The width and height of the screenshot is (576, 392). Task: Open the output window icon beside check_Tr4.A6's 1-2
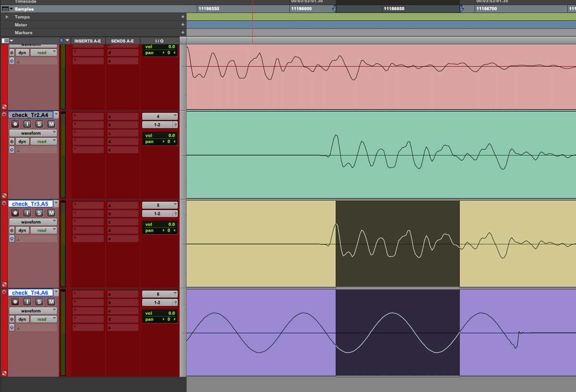[x=175, y=303]
